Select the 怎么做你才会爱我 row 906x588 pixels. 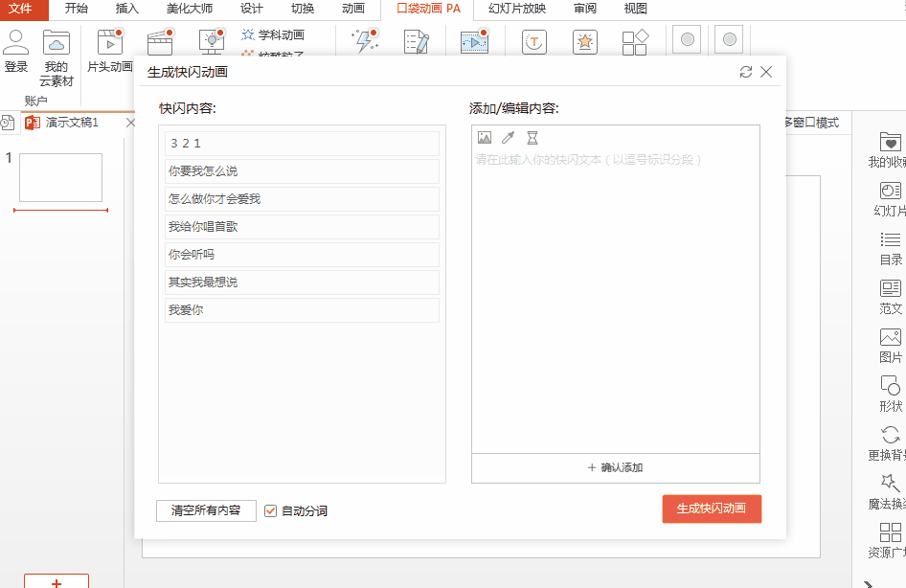click(x=302, y=198)
